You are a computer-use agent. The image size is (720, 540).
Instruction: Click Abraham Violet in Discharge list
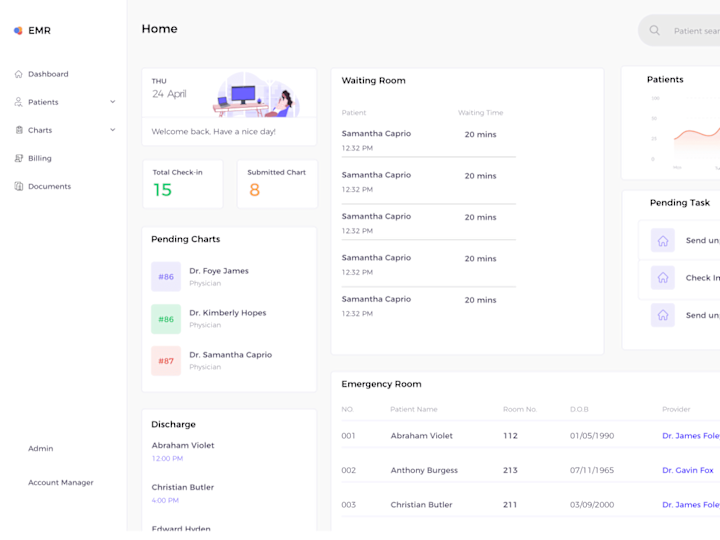(x=183, y=445)
